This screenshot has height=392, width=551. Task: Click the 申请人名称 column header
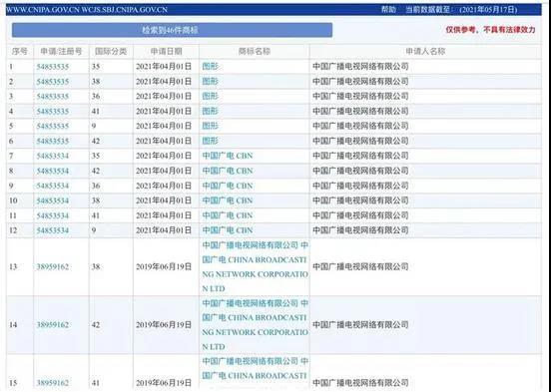(425, 52)
